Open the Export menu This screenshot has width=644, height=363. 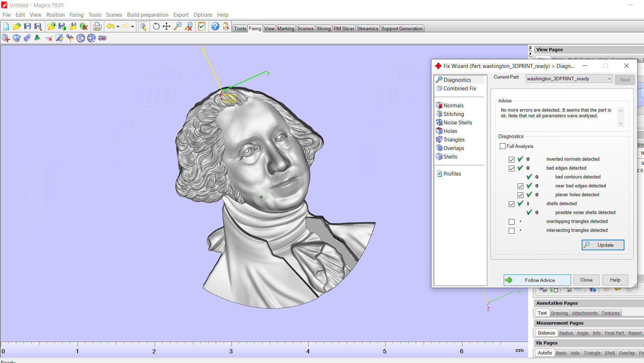click(x=181, y=15)
